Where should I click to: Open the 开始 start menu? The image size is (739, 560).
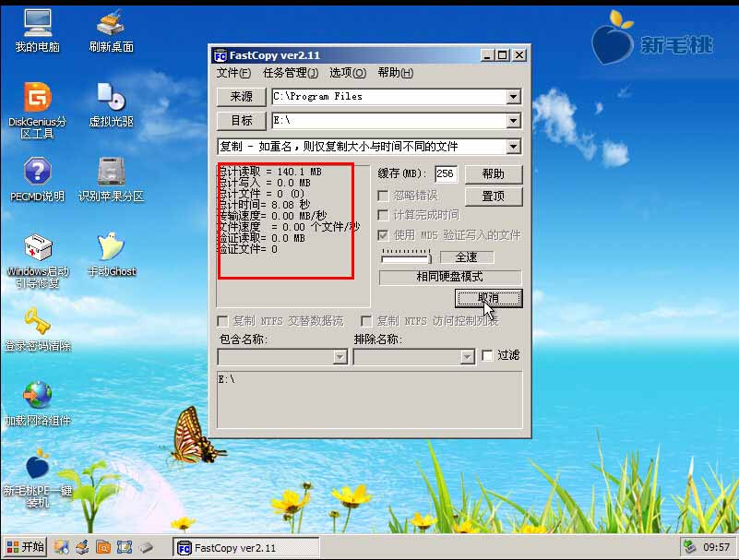coord(26,547)
